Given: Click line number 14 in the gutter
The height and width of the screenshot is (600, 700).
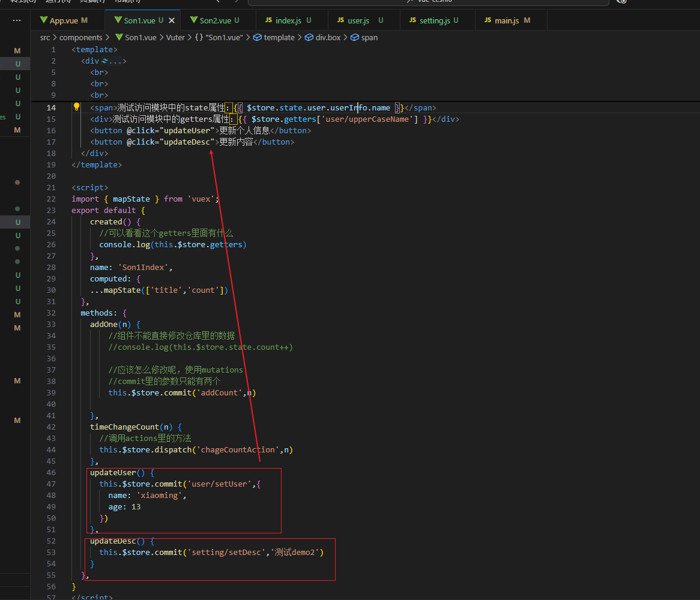Looking at the screenshot, I should point(52,107).
